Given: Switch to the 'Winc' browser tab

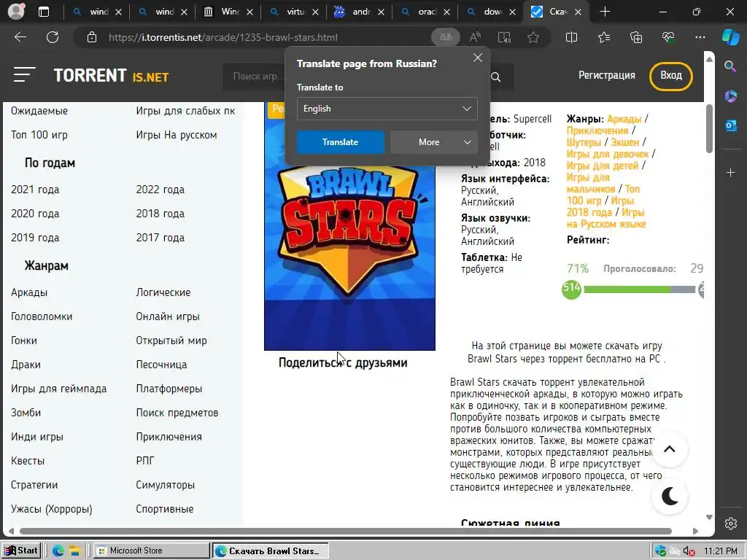Looking at the screenshot, I should [x=228, y=12].
